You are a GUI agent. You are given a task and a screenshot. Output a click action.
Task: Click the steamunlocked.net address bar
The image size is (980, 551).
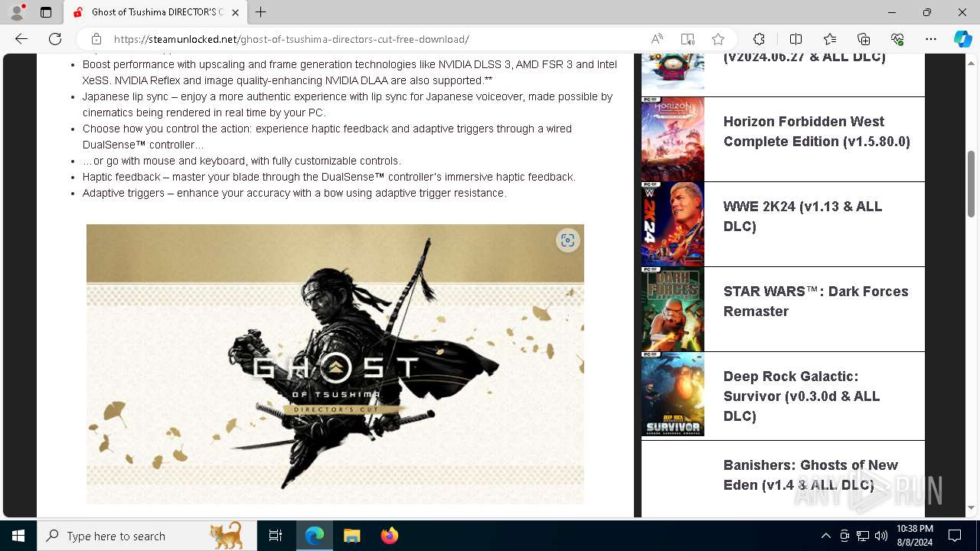(367, 39)
